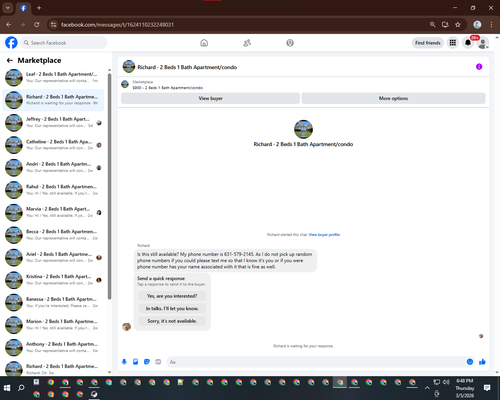Go back using Marketplace back arrow
Screen dimensions: 500x400
[10, 60]
